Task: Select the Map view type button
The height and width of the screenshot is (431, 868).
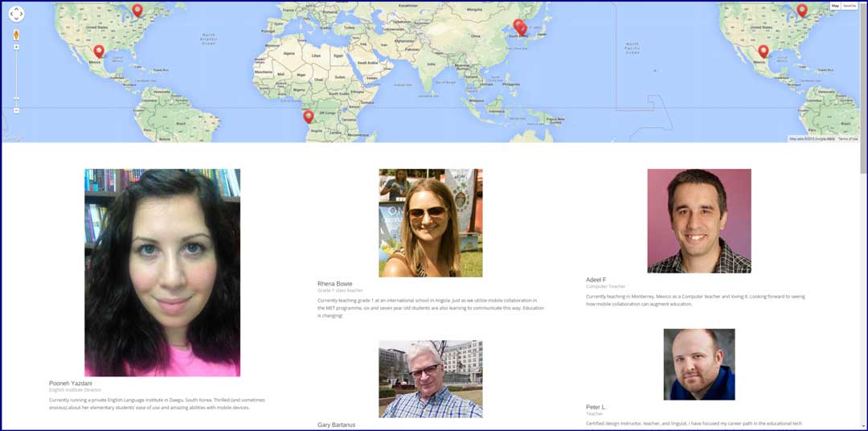Action: click(835, 6)
